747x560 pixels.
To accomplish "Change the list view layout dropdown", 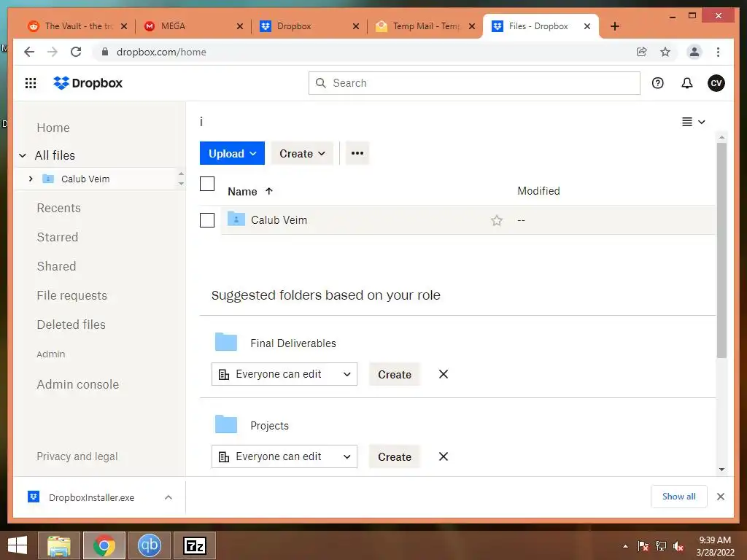I will [x=693, y=122].
